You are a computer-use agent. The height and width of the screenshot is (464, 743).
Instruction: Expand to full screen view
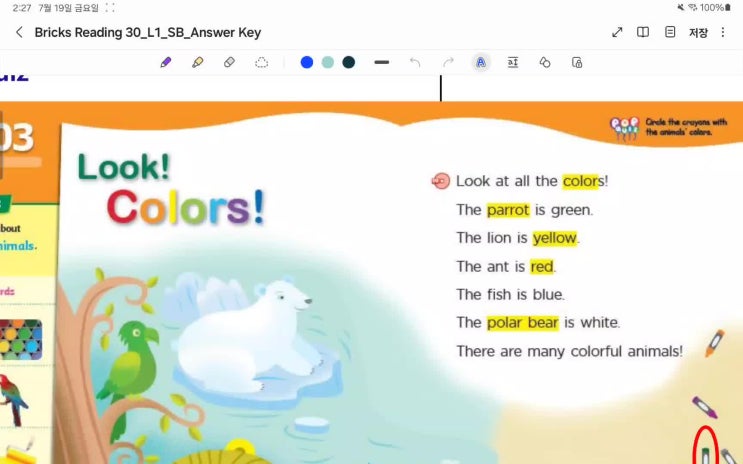pyautogui.click(x=617, y=32)
